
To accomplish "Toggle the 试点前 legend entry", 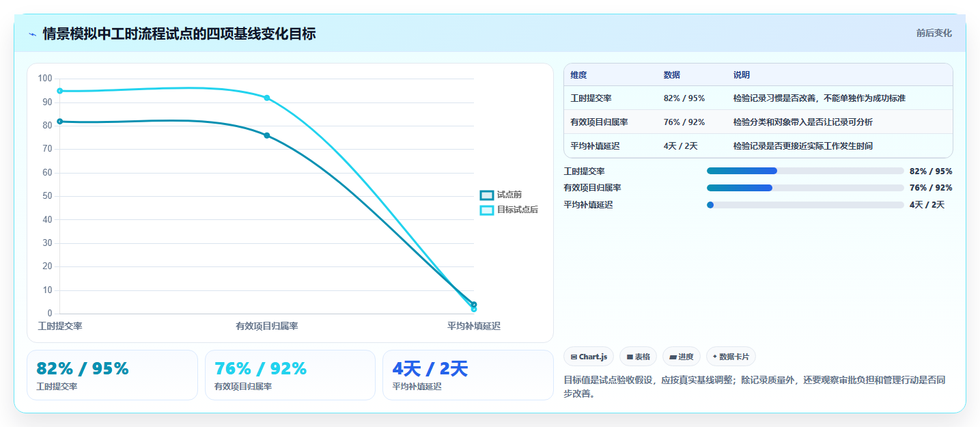I will click(501, 195).
